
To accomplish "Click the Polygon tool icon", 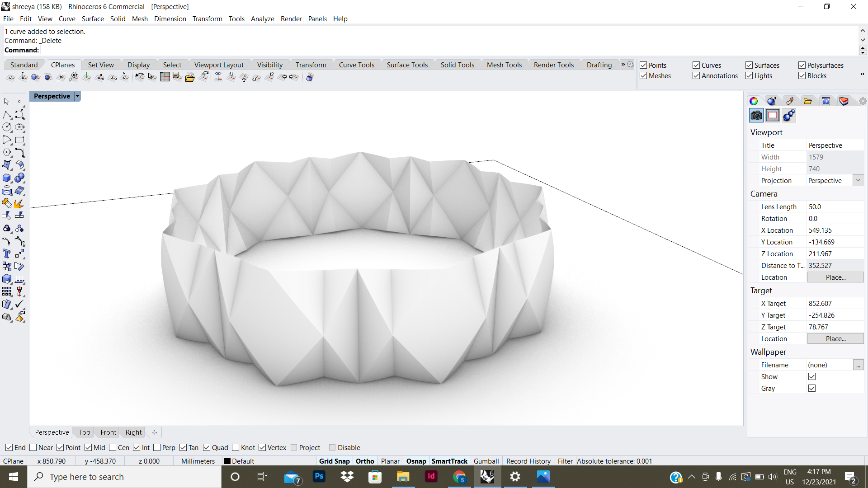I will pos(7,153).
